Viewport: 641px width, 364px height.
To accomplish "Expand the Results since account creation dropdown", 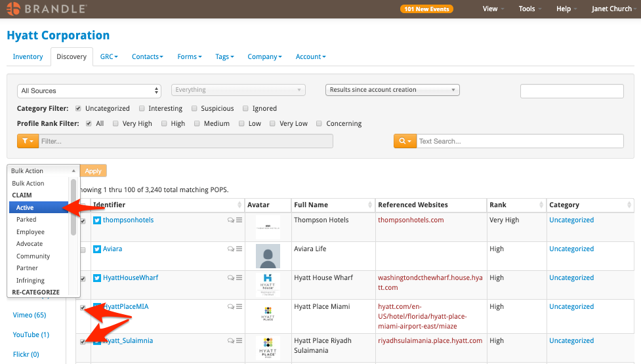I will [392, 90].
